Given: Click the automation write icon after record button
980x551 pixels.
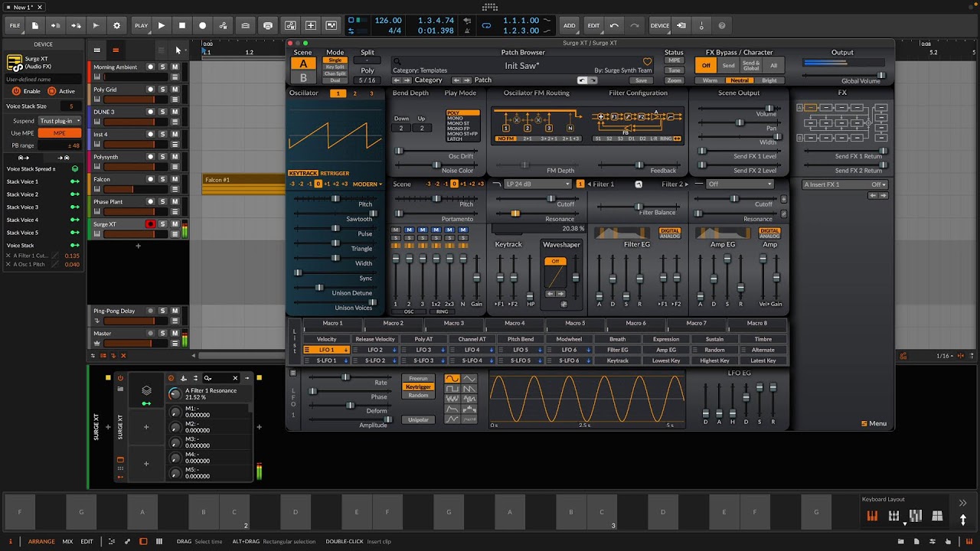Looking at the screenshot, I should click(x=224, y=25).
